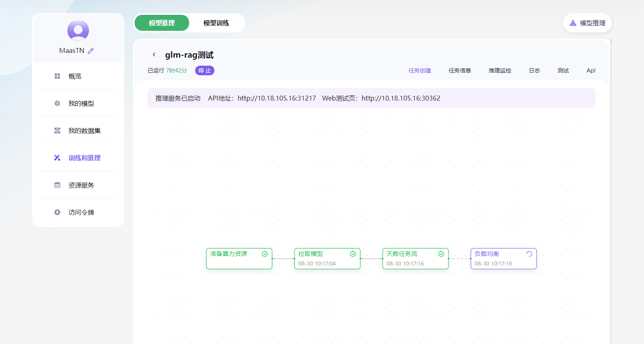The height and width of the screenshot is (344, 644).
Task: Open the Web测试页 link http://10.18.105.16:30362
Action: tap(401, 98)
